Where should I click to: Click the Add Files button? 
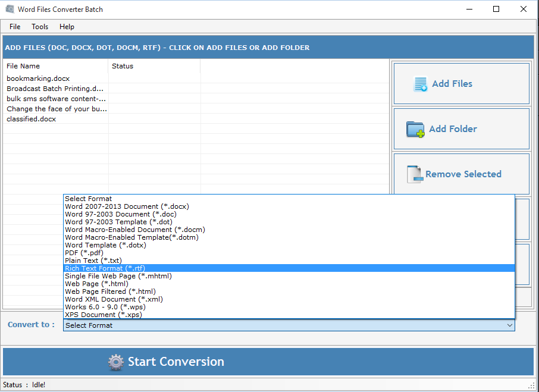click(461, 83)
